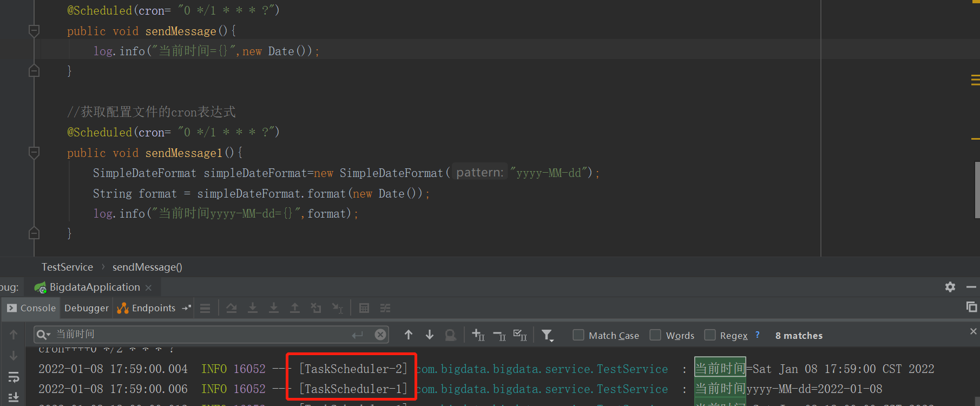Viewport: 980px width, 406px height.
Task: Switch to the Debugger tab
Action: (x=87, y=308)
